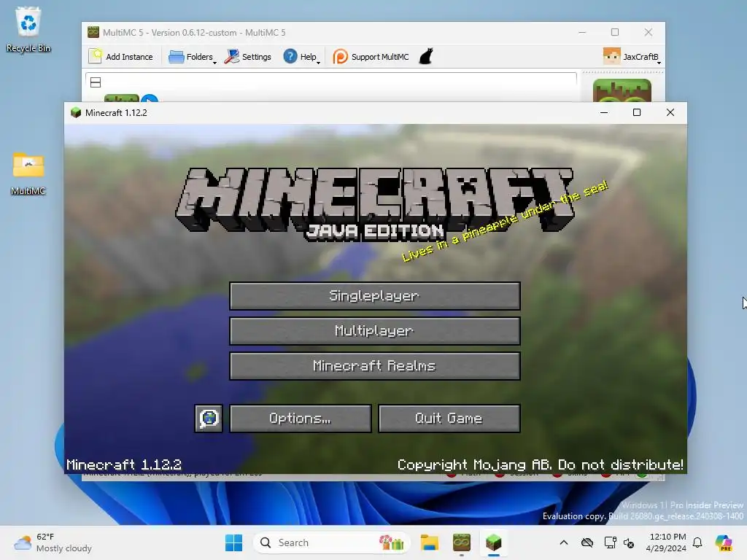
Task: Start a Singleplayer game in Minecraft
Action: click(x=374, y=296)
